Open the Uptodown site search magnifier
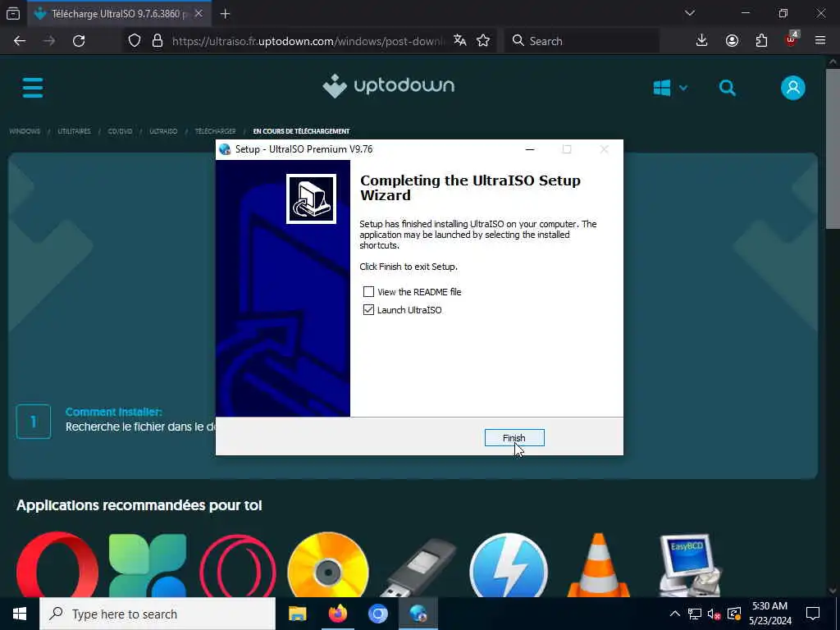The height and width of the screenshot is (630, 840). [727, 87]
